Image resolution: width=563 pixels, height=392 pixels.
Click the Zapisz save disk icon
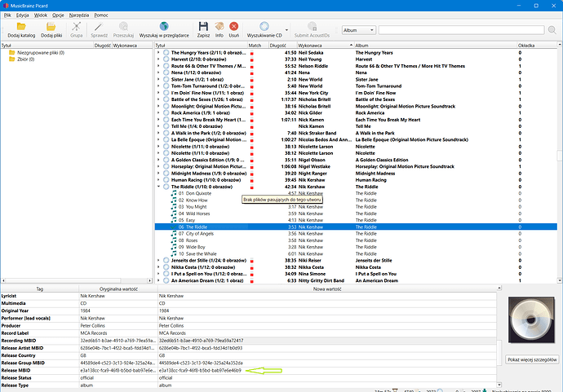coord(203,27)
